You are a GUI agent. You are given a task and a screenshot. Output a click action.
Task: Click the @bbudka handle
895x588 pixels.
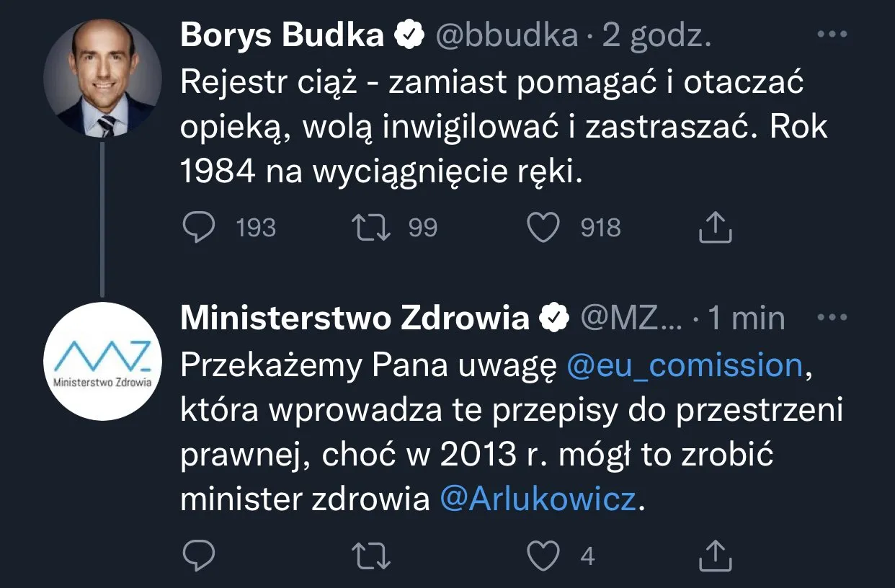[507, 36]
